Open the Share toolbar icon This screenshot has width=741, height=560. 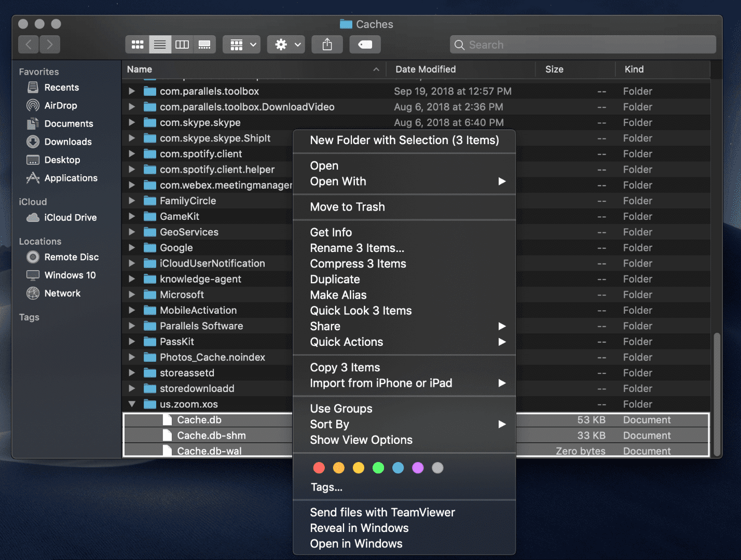pos(327,45)
